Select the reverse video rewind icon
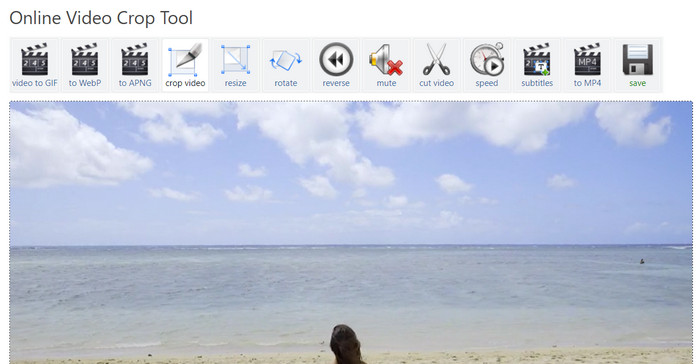Screen dimensions: 700x364 [336, 59]
